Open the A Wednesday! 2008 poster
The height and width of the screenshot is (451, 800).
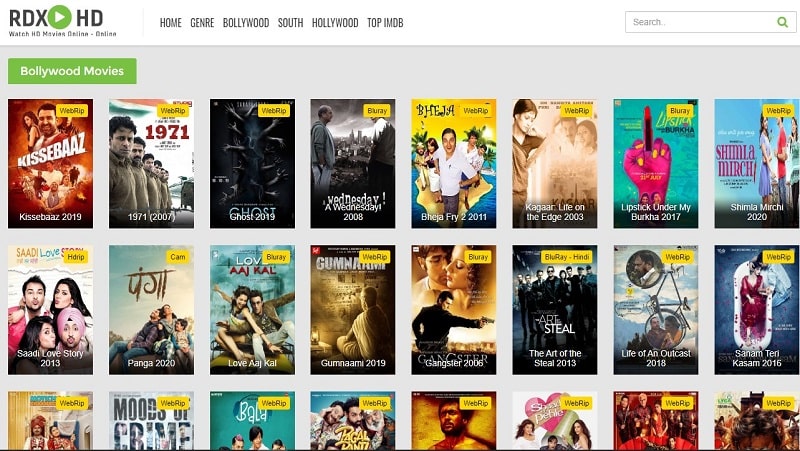[x=353, y=163]
